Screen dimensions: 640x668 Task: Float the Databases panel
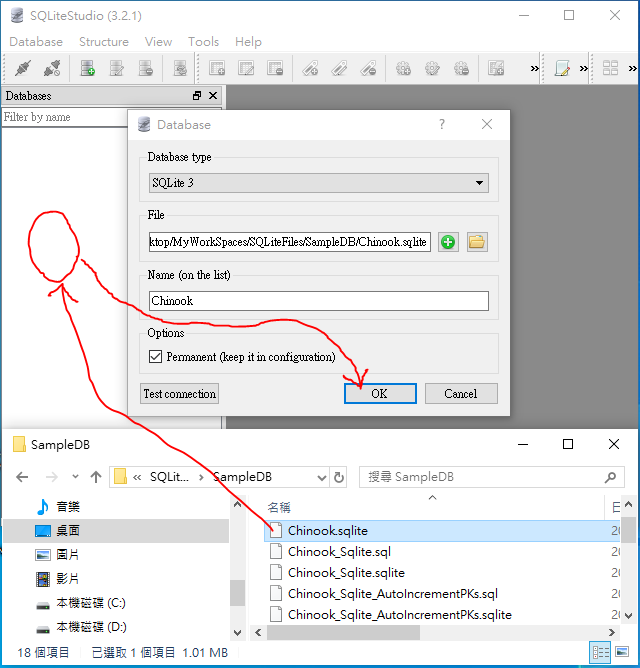(x=197, y=96)
